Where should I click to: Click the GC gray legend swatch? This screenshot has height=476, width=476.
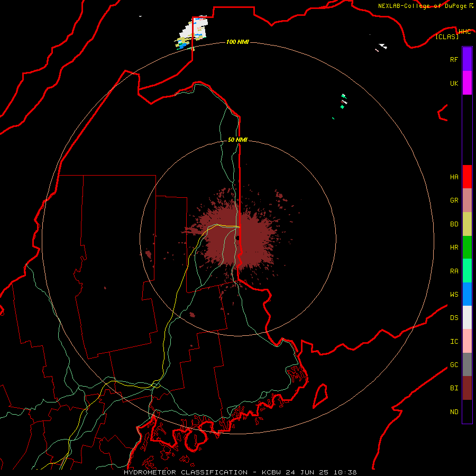click(467, 364)
